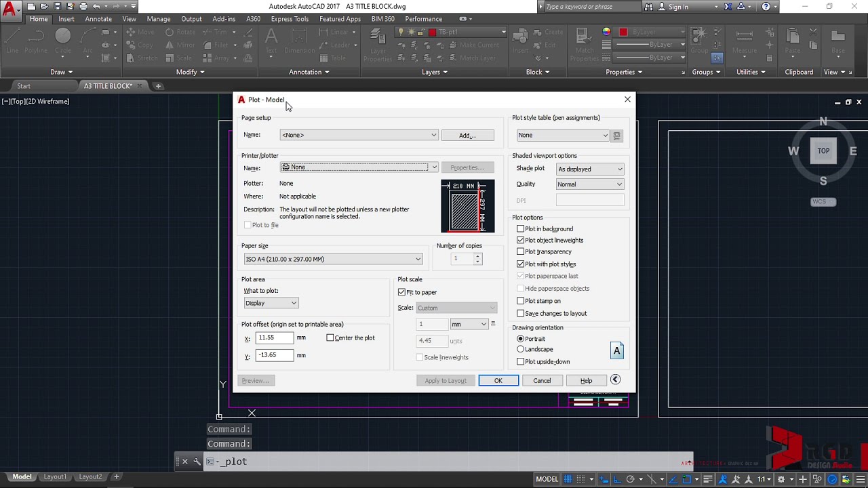Select Portrait drawing orientation
This screenshot has height=488, width=868.
click(x=521, y=339)
